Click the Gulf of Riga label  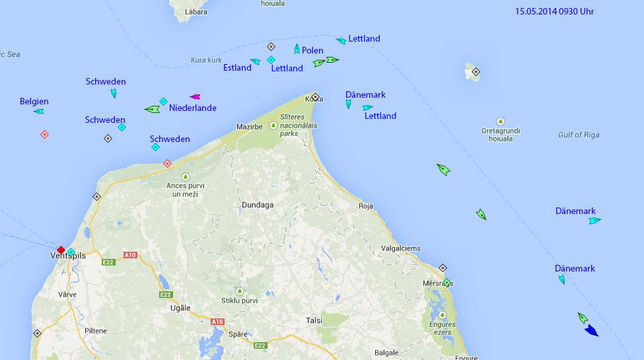point(579,135)
